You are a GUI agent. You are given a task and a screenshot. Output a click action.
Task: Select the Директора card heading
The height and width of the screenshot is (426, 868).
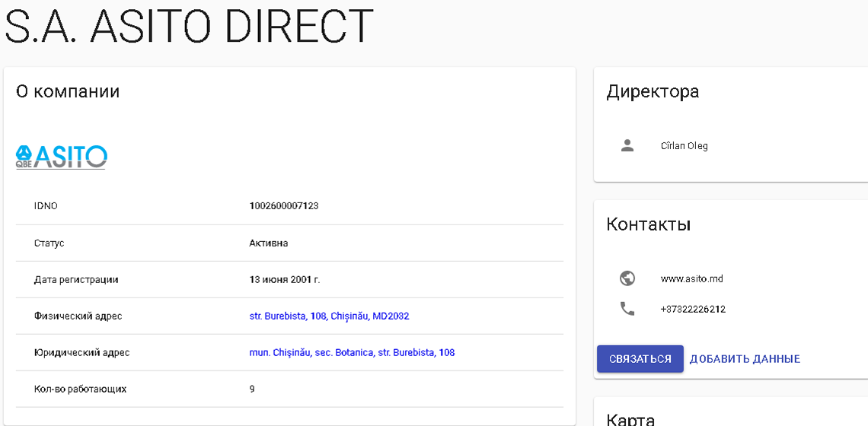(653, 92)
